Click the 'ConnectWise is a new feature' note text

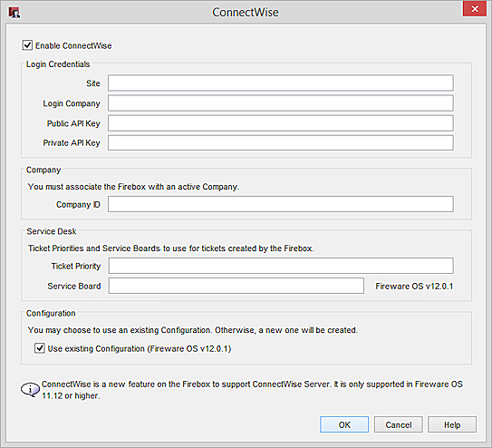pyautogui.click(x=252, y=390)
